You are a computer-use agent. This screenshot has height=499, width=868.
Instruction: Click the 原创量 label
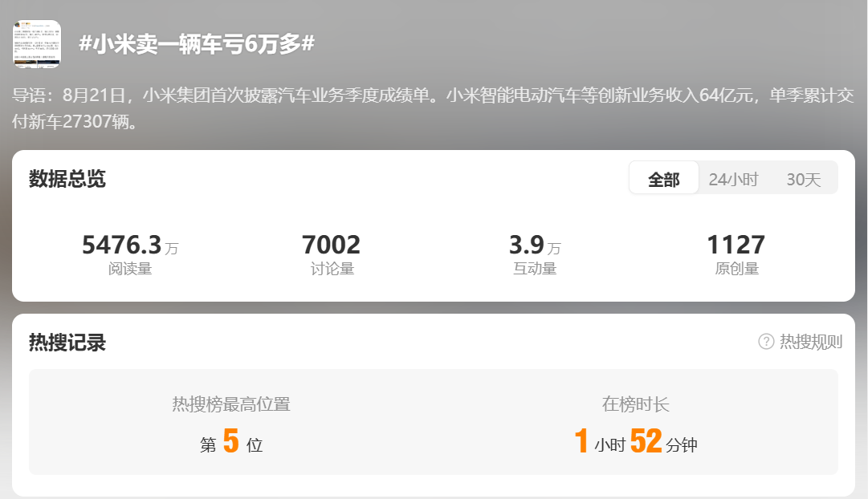pyautogui.click(x=737, y=268)
